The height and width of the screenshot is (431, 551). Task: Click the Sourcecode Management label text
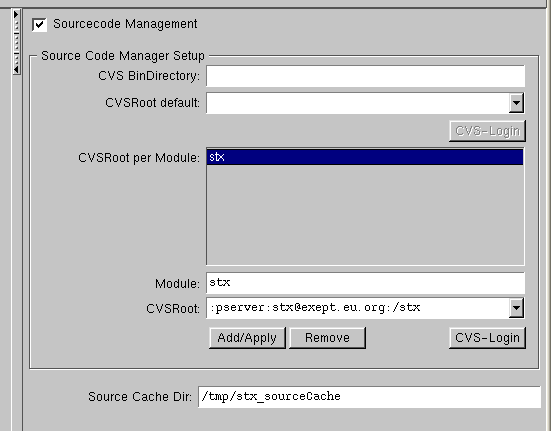point(125,24)
